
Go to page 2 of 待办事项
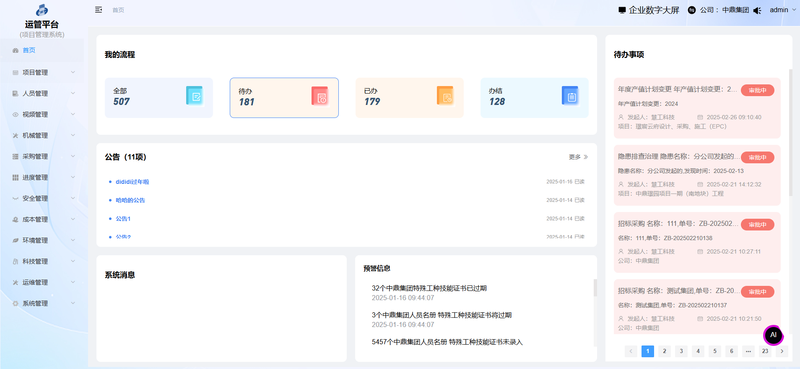coord(664,351)
